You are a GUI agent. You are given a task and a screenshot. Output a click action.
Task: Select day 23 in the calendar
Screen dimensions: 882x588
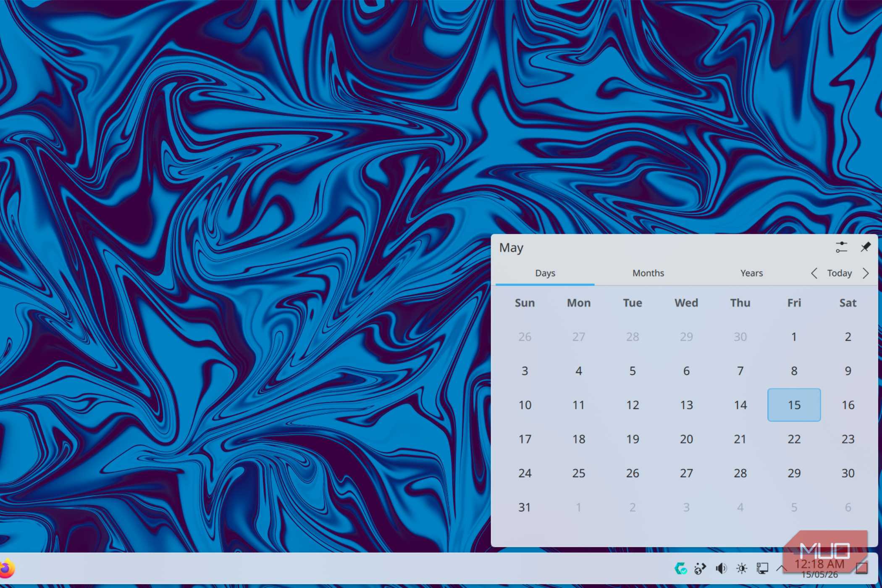click(x=848, y=439)
